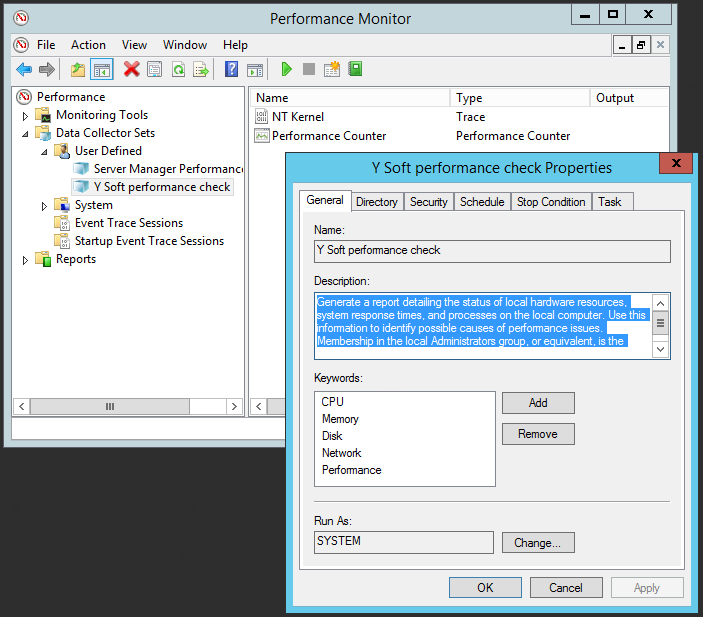Click the Change... button for Run As
This screenshot has width=703, height=617.
coord(538,543)
